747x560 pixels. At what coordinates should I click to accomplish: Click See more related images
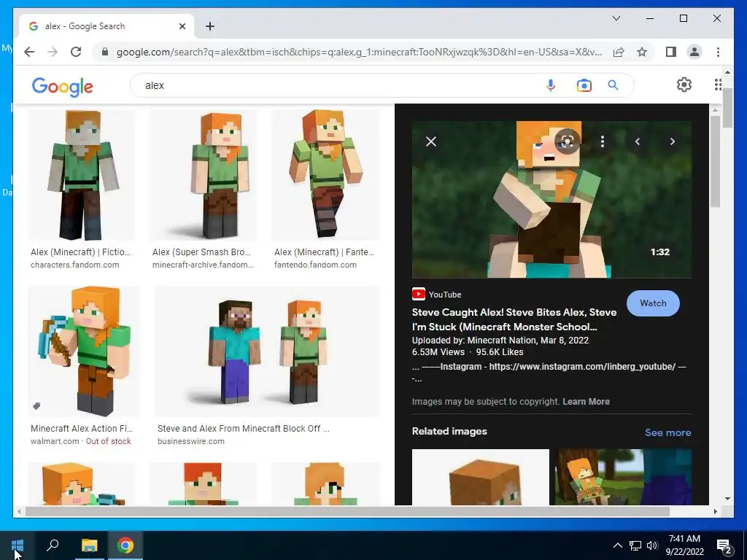tap(668, 432)
